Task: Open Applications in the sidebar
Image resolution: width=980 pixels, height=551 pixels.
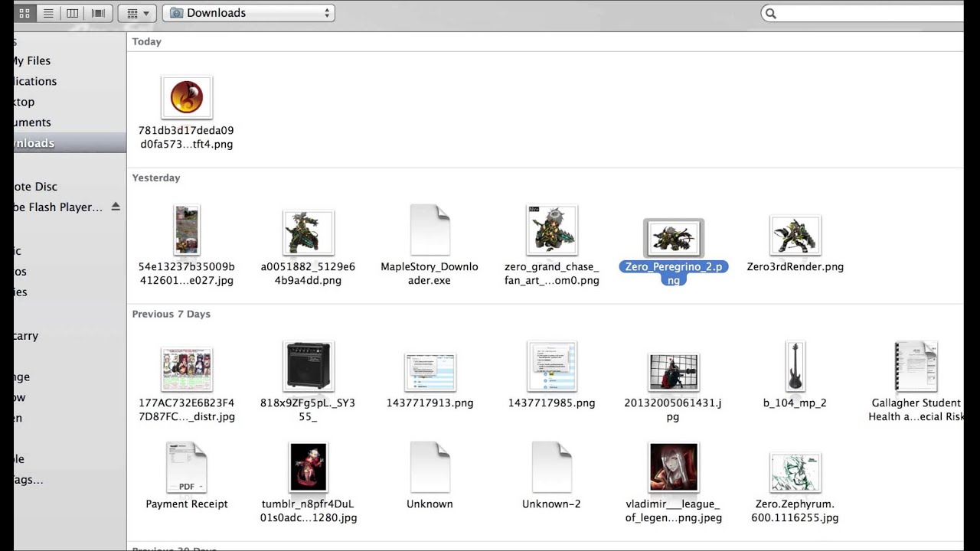Action: [x=70, y=81]
